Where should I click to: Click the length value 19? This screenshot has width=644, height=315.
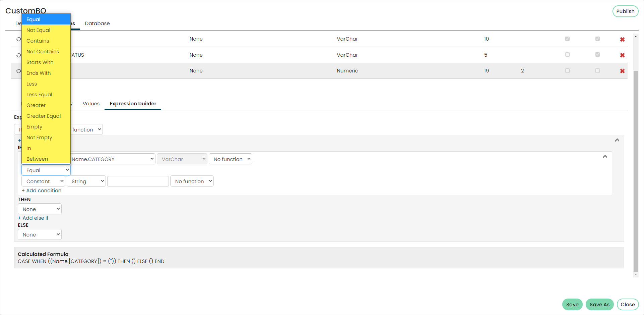pos(486,71)
